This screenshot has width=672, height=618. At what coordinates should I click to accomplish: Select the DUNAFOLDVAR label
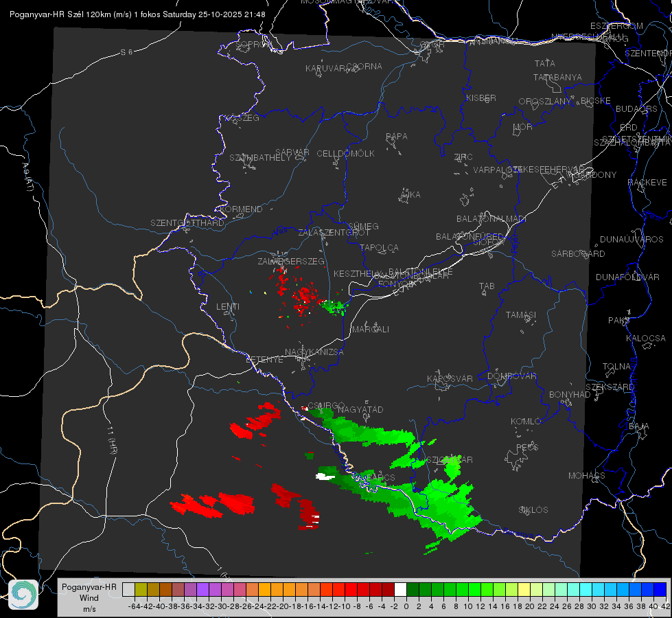627,277
